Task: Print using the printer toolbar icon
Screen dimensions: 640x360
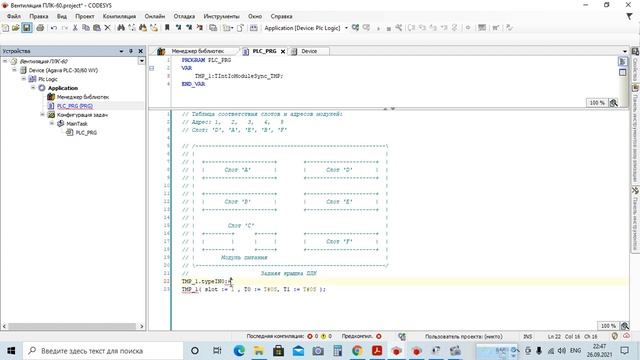Action: coord(40,28)
